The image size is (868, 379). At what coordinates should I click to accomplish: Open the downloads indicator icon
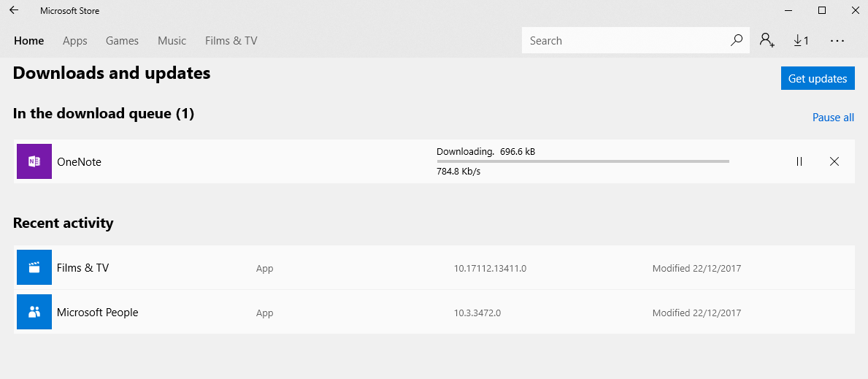pyautogui.click(x=801, y=41)
